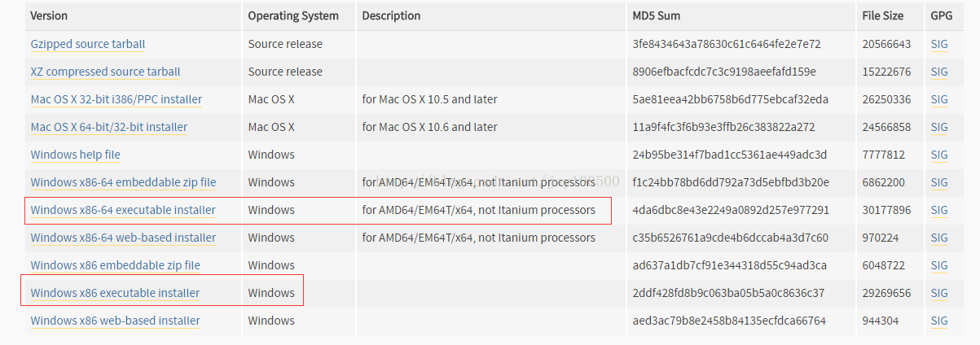This screenshot has width=980, height=345.
Task: Download the Windows help file
Action: pos(75,155)
